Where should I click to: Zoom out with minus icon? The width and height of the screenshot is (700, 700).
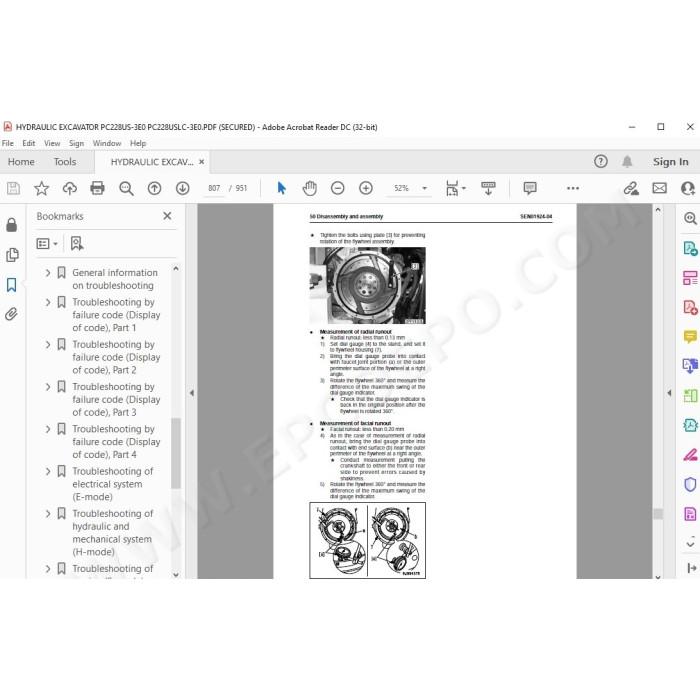pos(338,188)
